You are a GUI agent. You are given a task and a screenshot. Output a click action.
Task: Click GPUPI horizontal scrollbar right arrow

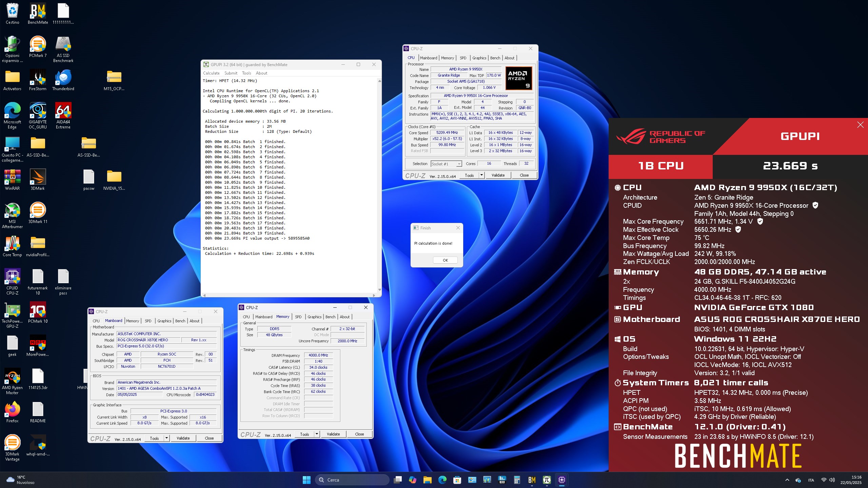click(374, 295)
